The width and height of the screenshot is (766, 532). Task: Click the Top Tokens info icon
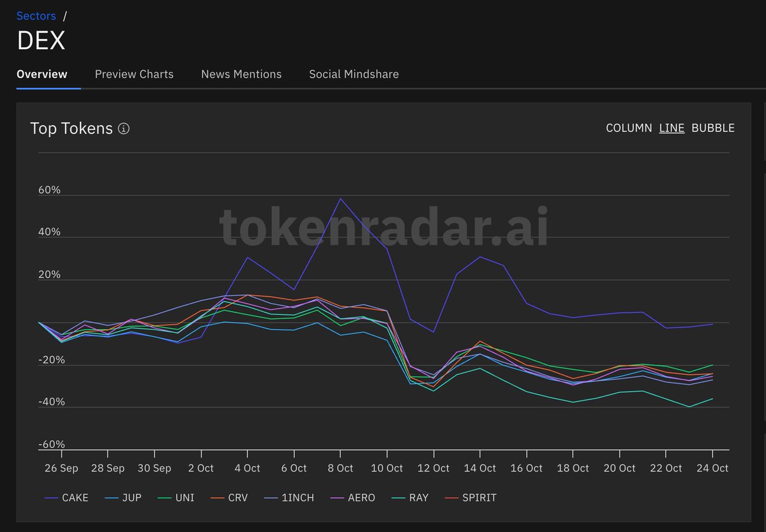click(x=124, y=129)
